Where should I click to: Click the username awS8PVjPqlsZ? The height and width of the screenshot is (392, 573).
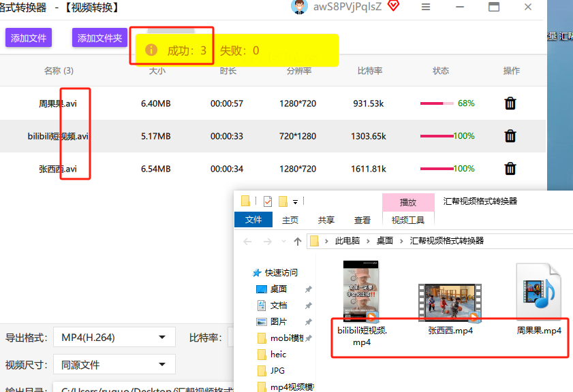coord(347,7)
